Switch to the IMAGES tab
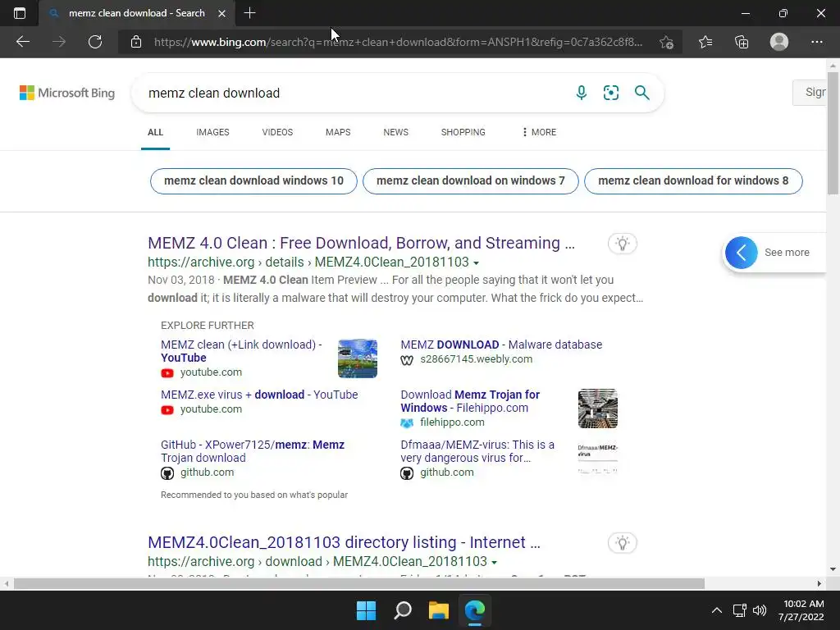840x630 pixels. 212,132
